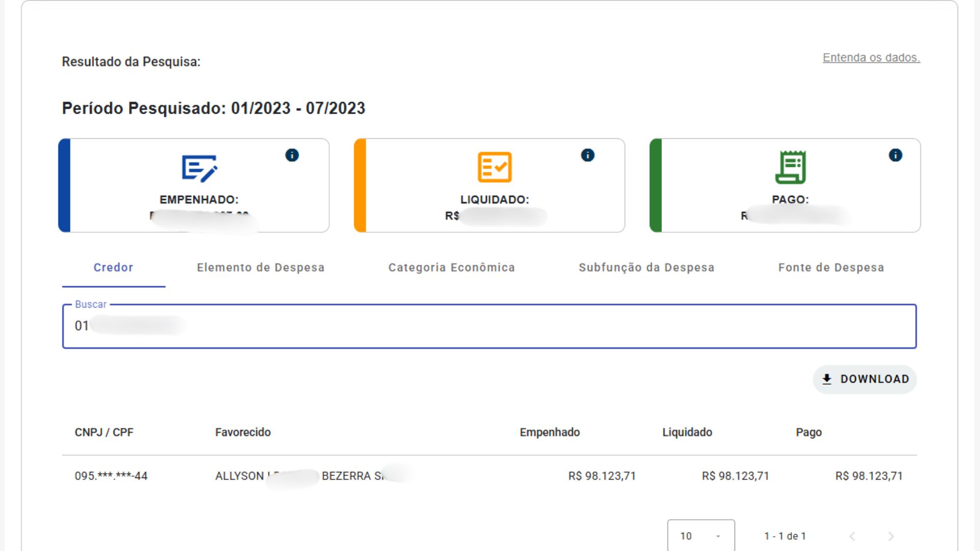The width and height of the screenshot is (980, 551).
Task: Click the '1 - 1 de 1' pagination text
Action: [x=785, y=536]
